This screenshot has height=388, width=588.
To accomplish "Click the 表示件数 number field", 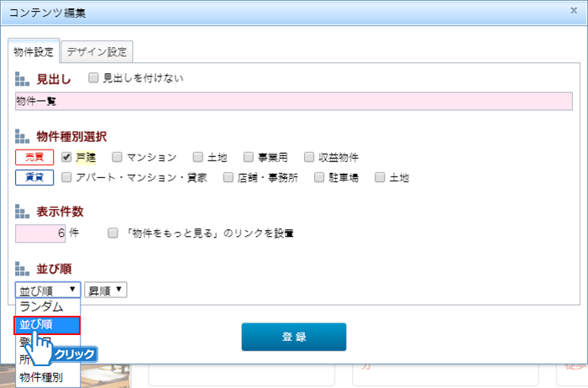I will (x=41, y=233).
